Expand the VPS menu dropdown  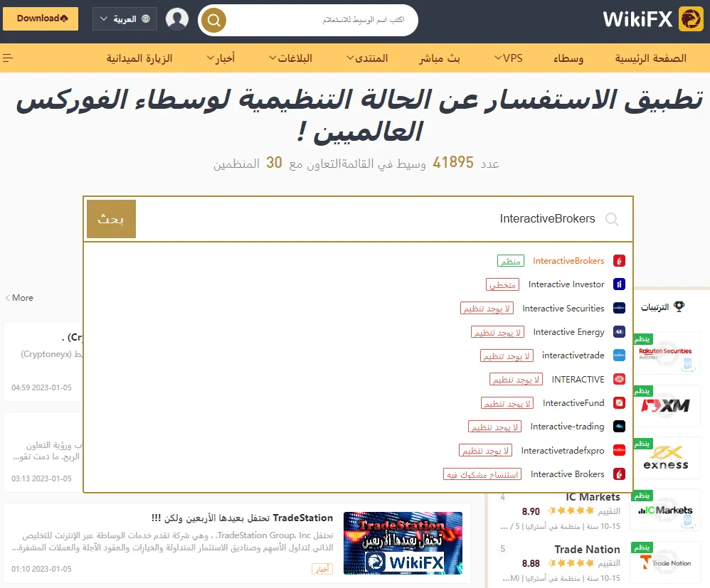(509, 58)
